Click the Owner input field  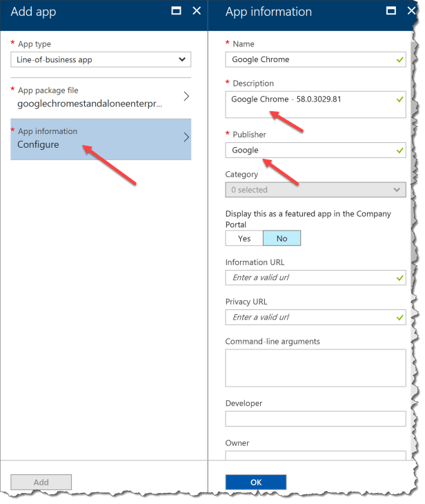tap(315, 455)
